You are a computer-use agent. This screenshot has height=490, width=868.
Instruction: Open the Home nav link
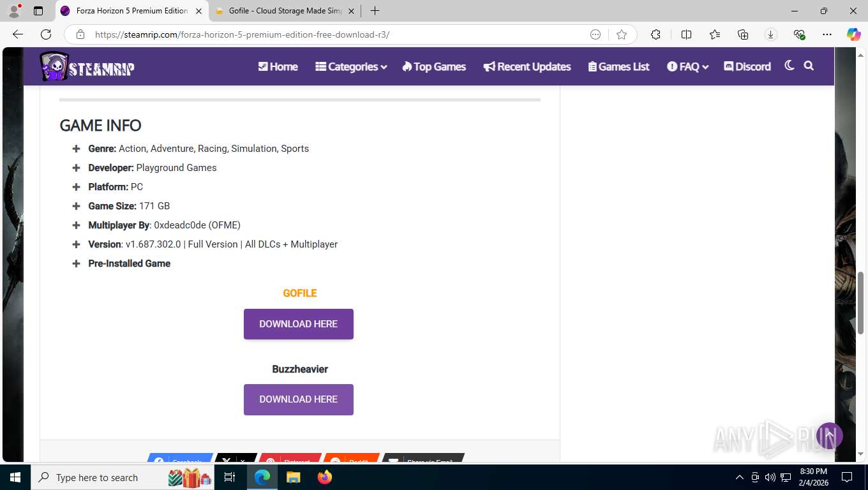278,66
